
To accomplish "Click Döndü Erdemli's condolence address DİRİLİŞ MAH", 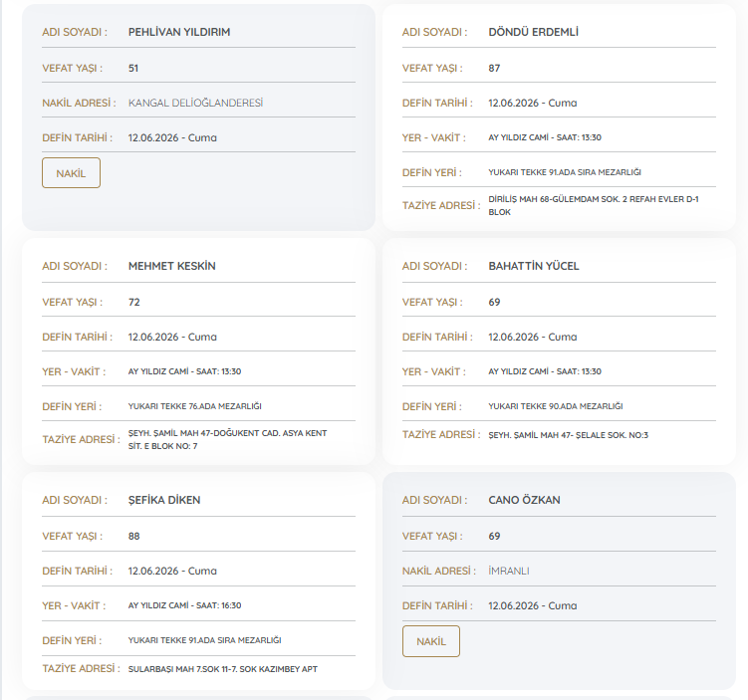I will pos(594,205).
